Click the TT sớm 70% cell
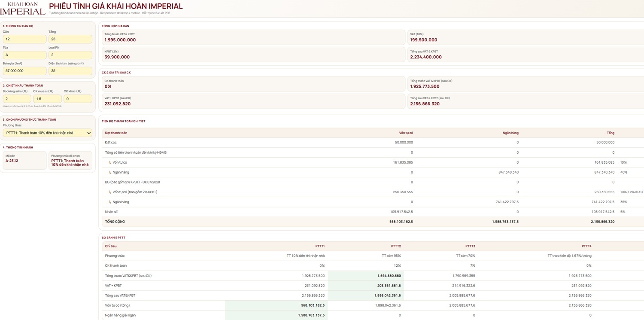 pyautogui.click(x=466, y=256)
